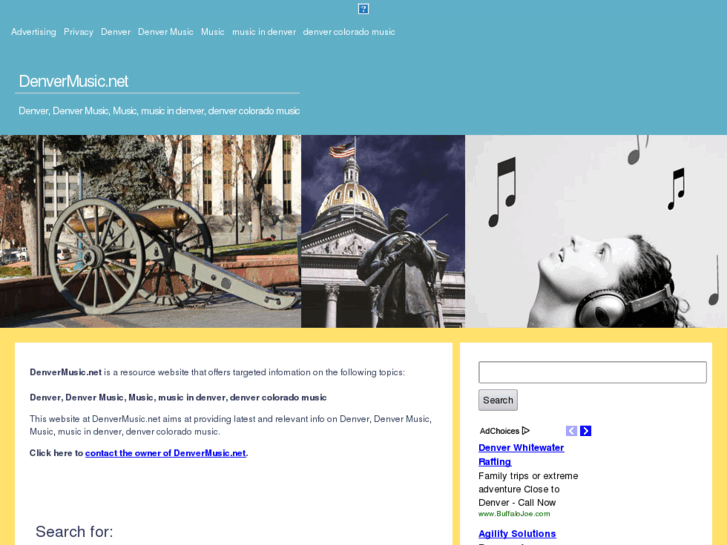Open the Advertising nav link
Screen dimensions: 727x545
click(x=33, y=32)
